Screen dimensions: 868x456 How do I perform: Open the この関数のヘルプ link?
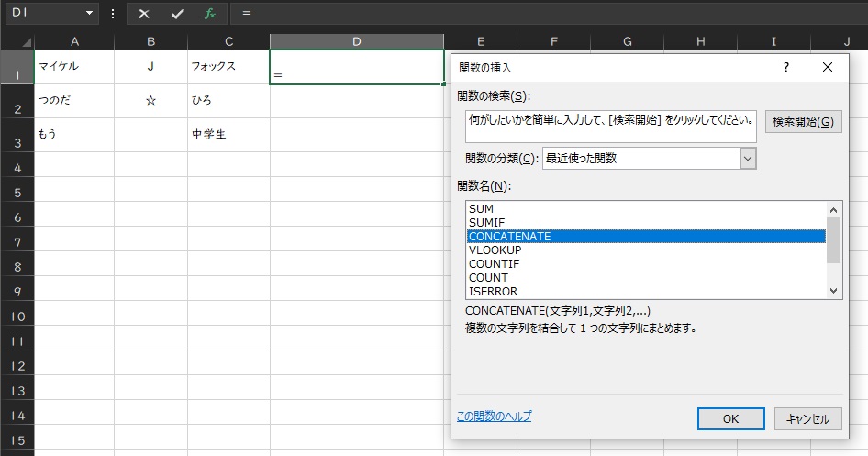tap(494, 417)
